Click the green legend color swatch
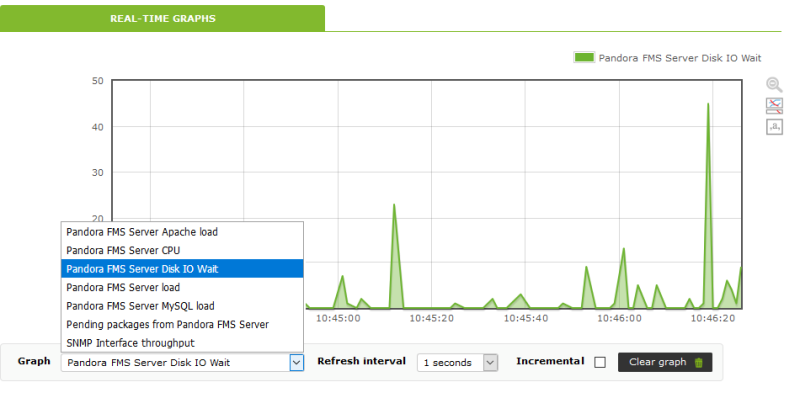 (584, 57)
